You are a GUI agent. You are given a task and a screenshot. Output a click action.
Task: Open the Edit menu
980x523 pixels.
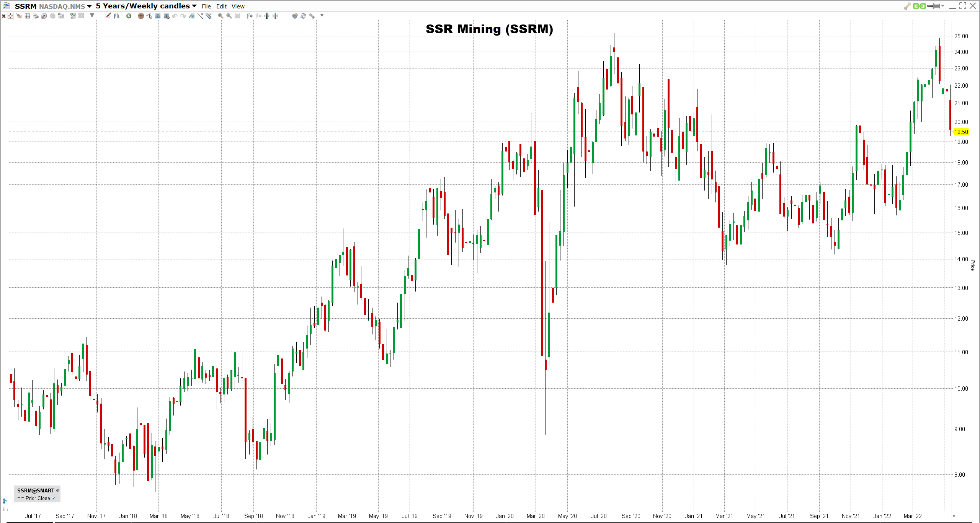(x=221, y=7)
